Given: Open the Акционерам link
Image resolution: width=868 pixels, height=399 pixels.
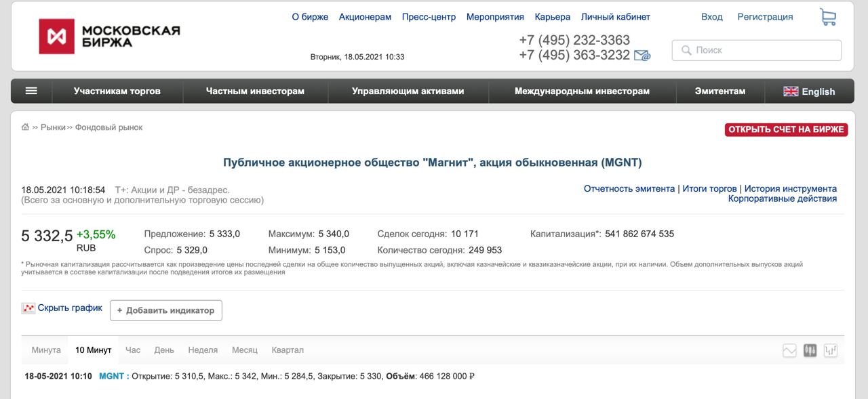Looking at the screenshot, I should (365, 17).
